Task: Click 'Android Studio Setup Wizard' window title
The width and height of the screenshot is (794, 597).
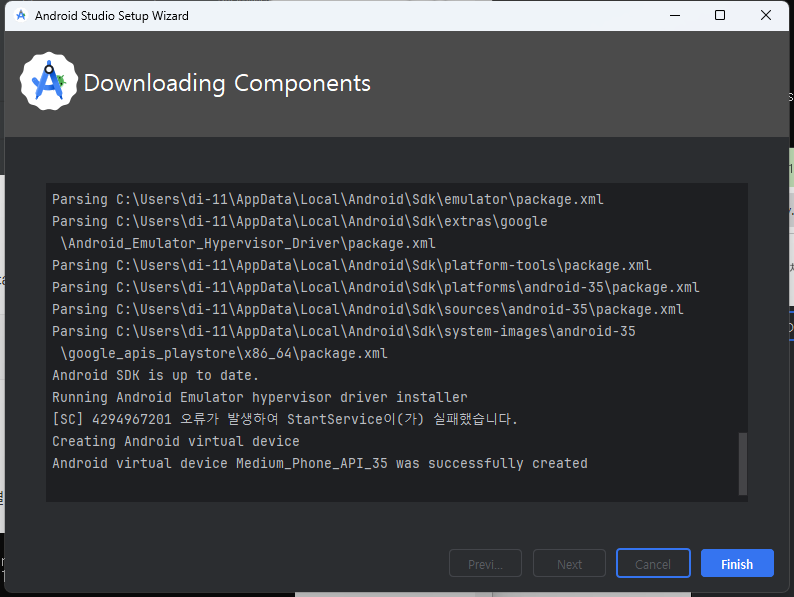Action: click(x=111, y=16)
